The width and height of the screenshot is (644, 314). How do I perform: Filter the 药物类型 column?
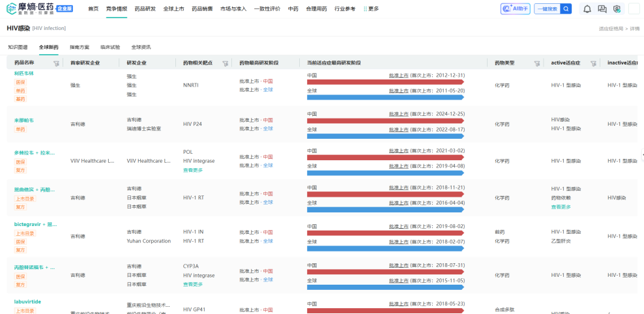(537, 63)
